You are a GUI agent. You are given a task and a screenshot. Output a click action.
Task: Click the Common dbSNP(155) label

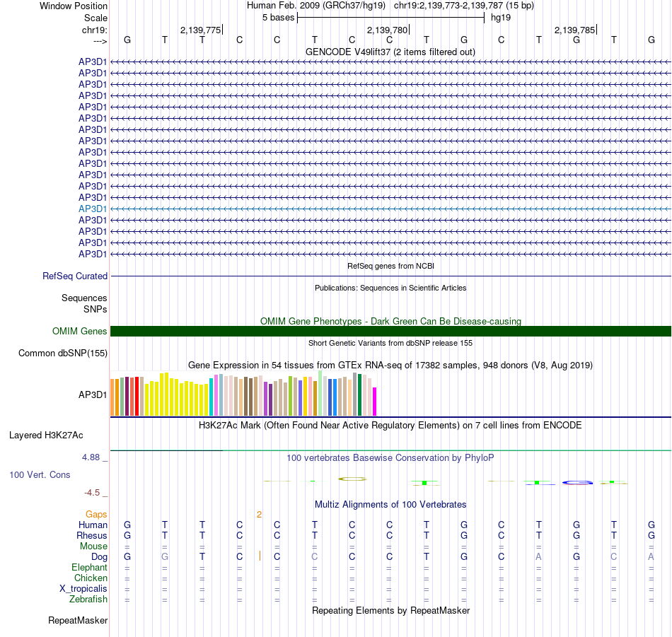point(62,353)
